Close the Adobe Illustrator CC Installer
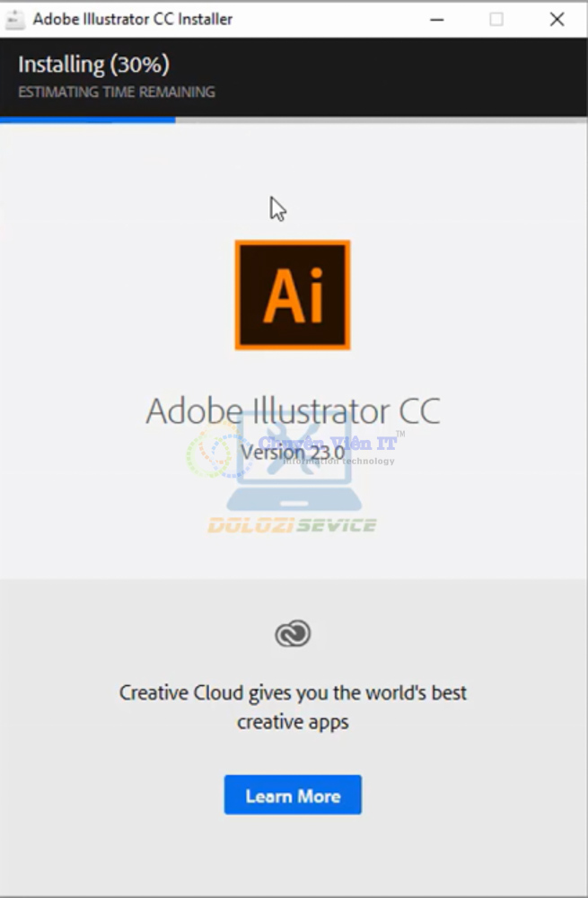Image resolution: width=588 pixels, height=898 pixels. (557, 20)
